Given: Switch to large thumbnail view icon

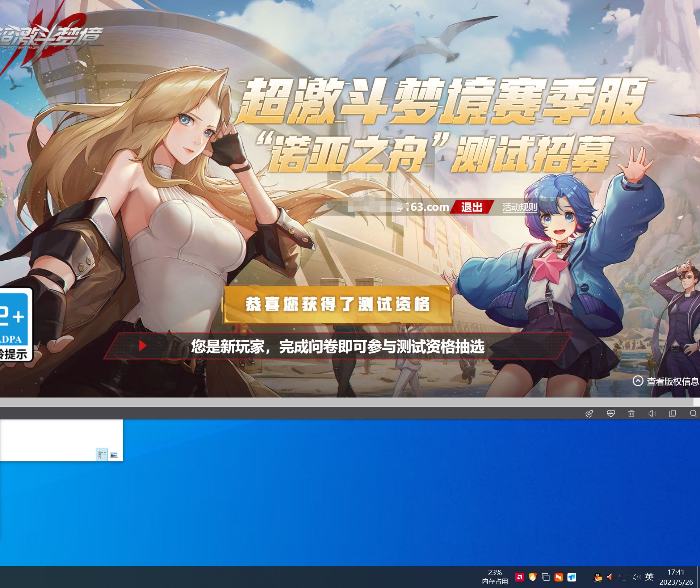Looking at the screenshot, I should click(114, 455).
